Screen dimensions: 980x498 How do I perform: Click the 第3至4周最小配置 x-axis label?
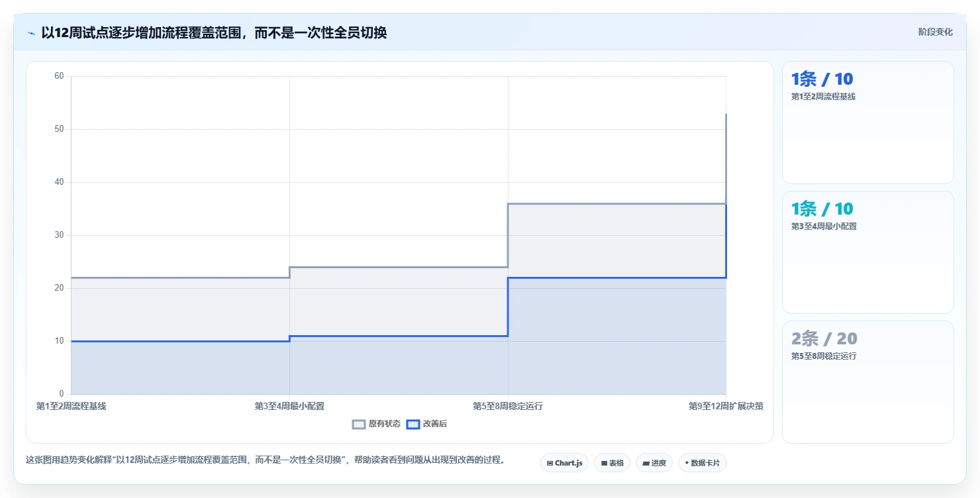coord(289,406)
